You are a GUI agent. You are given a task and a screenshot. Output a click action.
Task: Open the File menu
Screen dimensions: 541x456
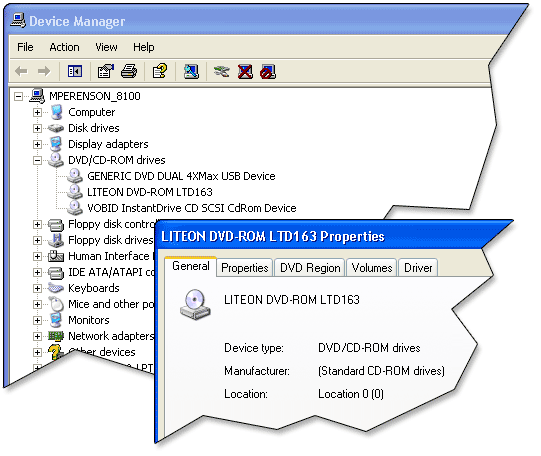(x=25, y=47)
